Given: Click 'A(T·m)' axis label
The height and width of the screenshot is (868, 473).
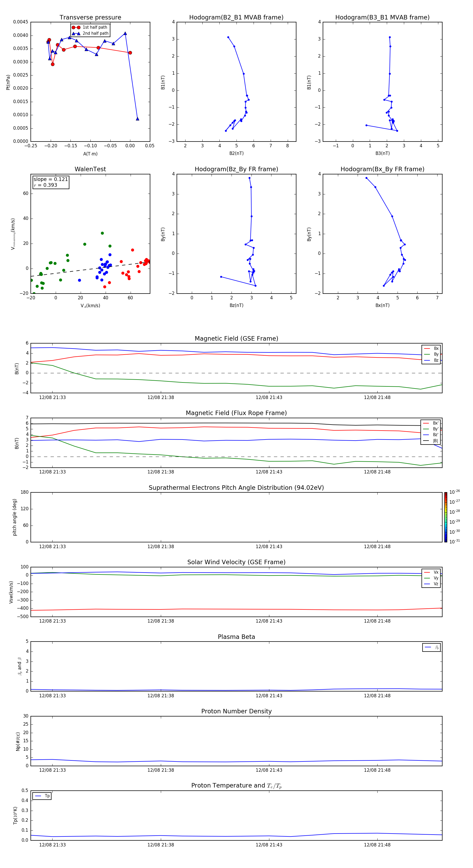Looking at the screenshot, I should point(90,154).
